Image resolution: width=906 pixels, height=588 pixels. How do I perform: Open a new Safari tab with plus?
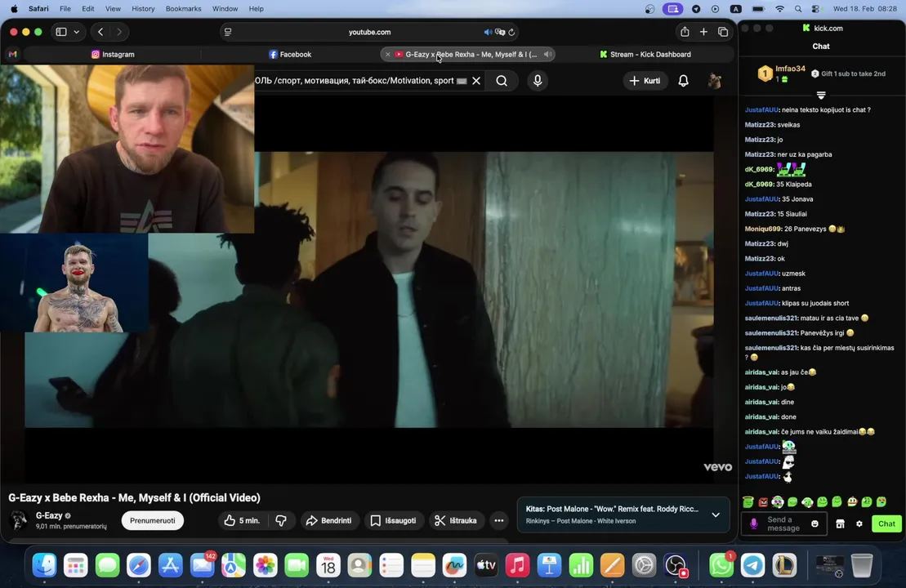(x=703, y=32)
